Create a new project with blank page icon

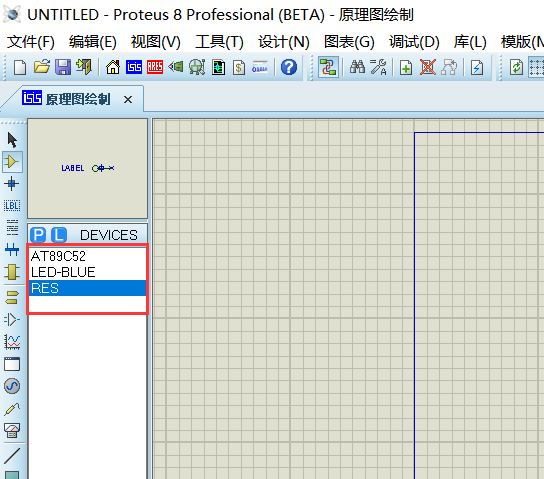point(20,67)
